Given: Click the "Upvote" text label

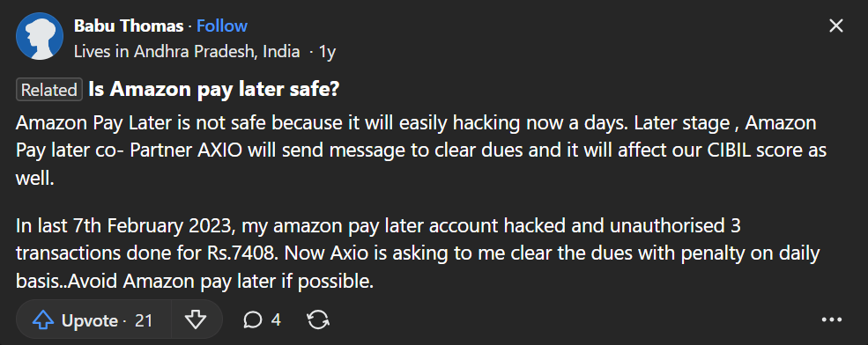Looking at the screenshot, I should [90, 320].
